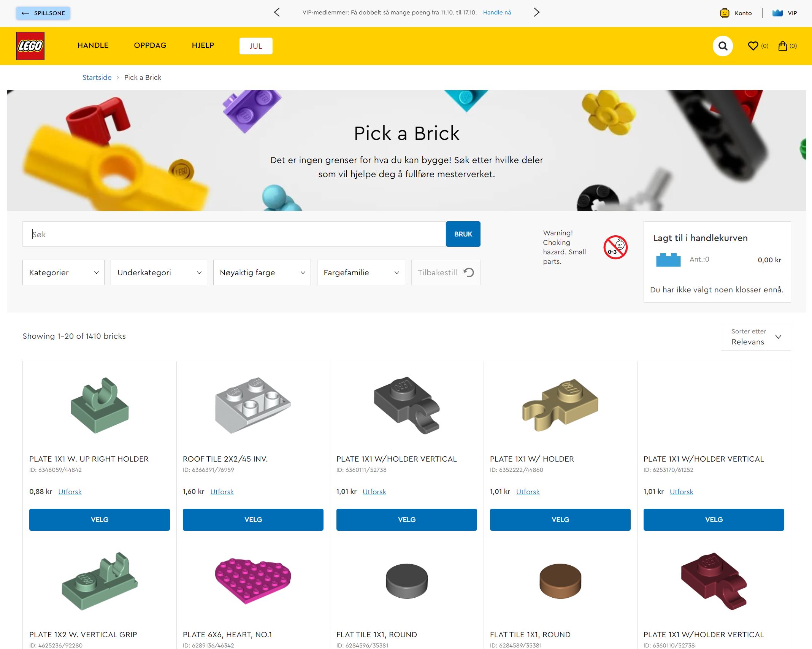Expand the Kategorier dropdown

point(63,273)
